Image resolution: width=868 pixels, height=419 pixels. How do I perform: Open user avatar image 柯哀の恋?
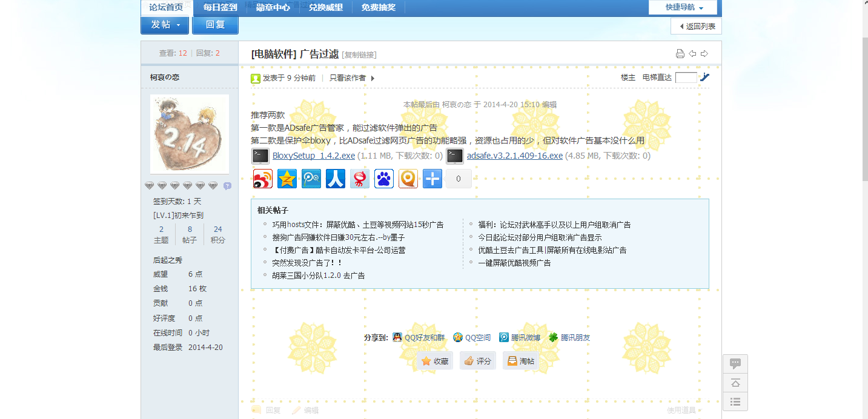click(190, 134)
